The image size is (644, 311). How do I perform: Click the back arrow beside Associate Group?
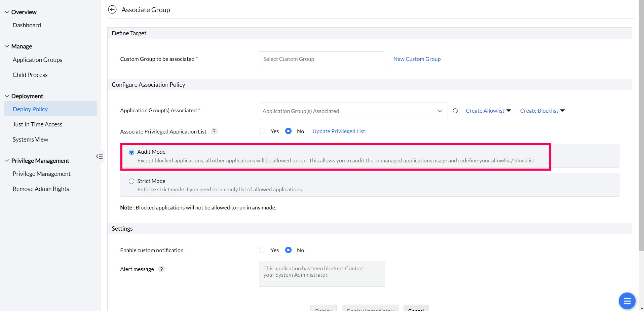(112, 9)
